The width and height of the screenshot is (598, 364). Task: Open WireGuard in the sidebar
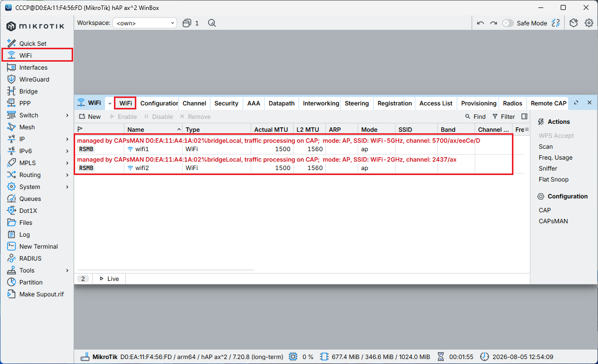coord(34,79)
